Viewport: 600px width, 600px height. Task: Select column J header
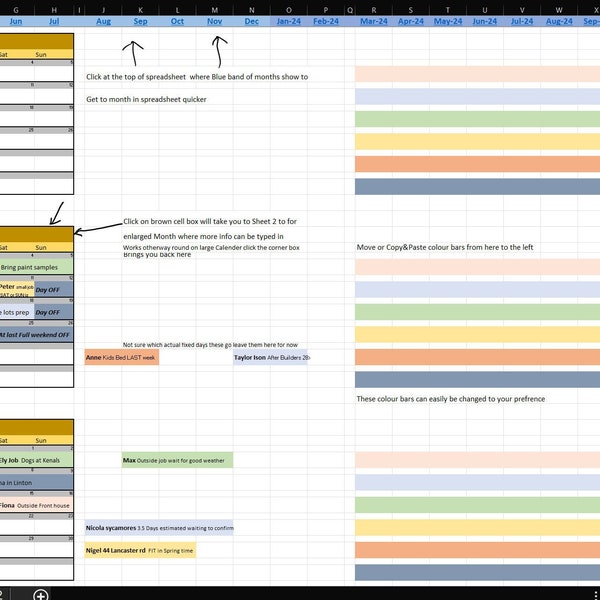[103, 10]
